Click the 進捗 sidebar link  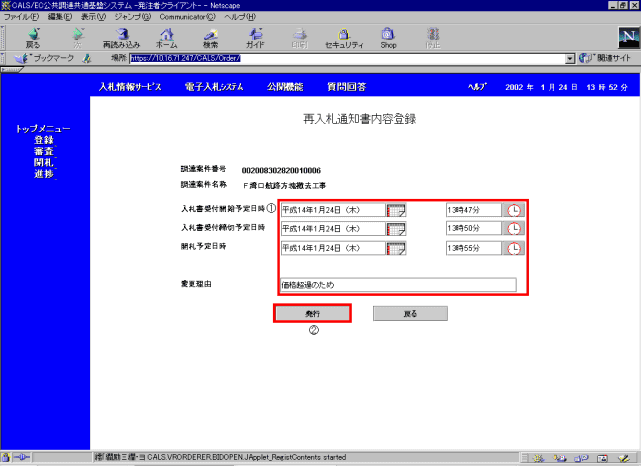44,174
